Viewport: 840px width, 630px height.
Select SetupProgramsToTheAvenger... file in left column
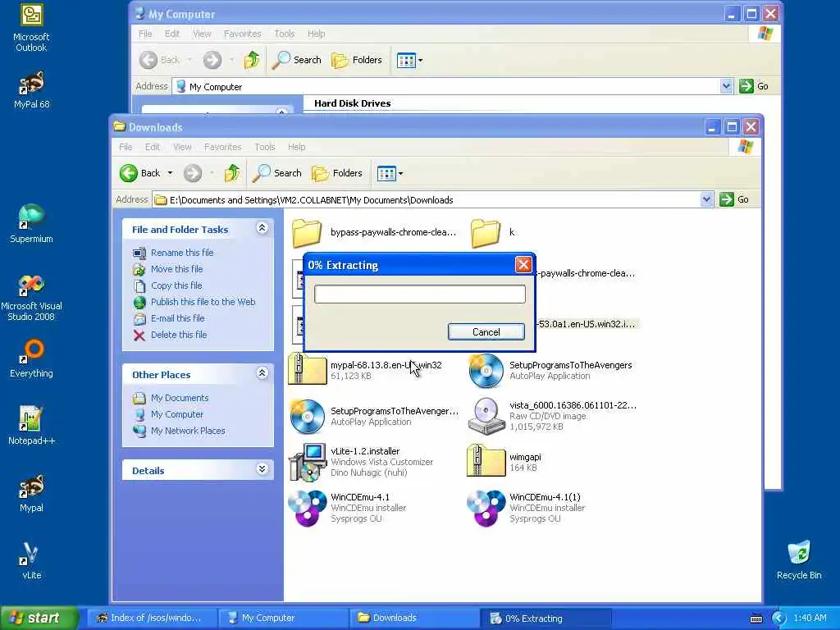374,416
